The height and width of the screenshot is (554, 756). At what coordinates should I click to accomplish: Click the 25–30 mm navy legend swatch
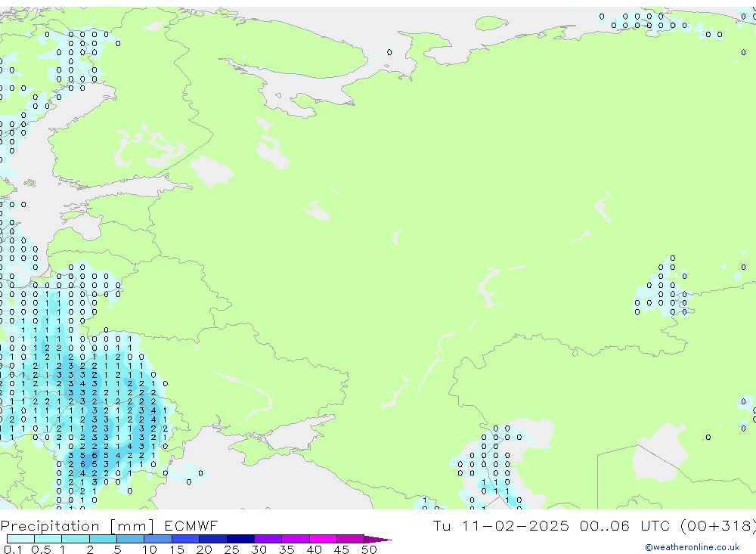[240, 539]
